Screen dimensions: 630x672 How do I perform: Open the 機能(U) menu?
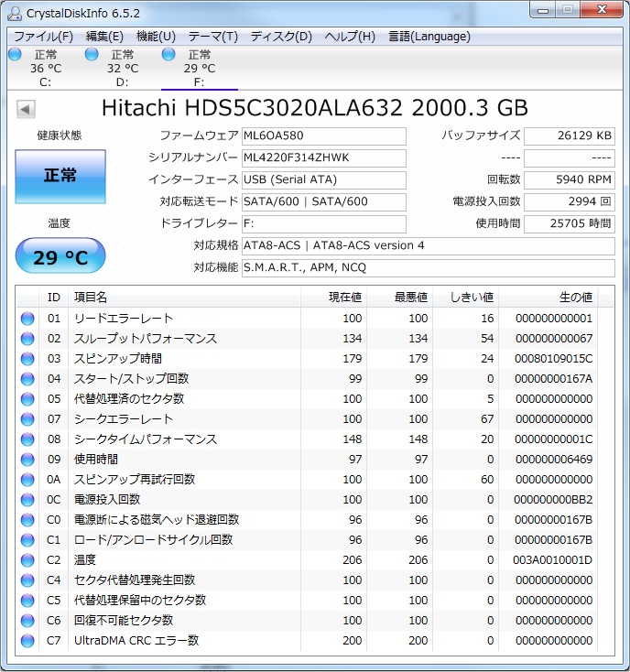click(x=156, y=37)
